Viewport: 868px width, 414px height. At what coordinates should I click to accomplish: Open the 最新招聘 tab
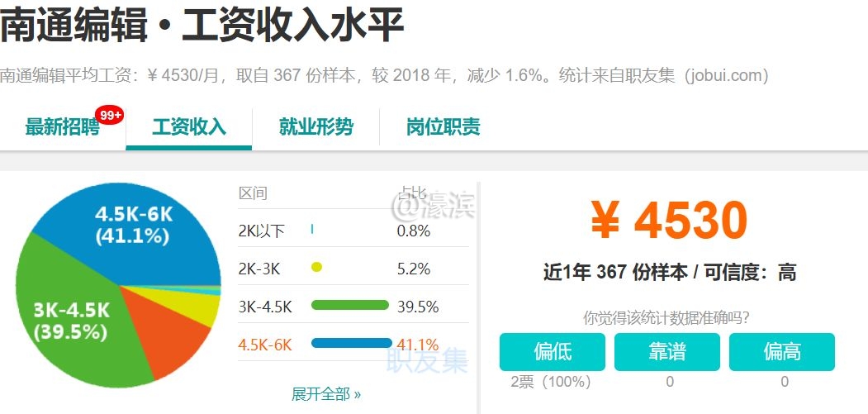click(63, 127)
